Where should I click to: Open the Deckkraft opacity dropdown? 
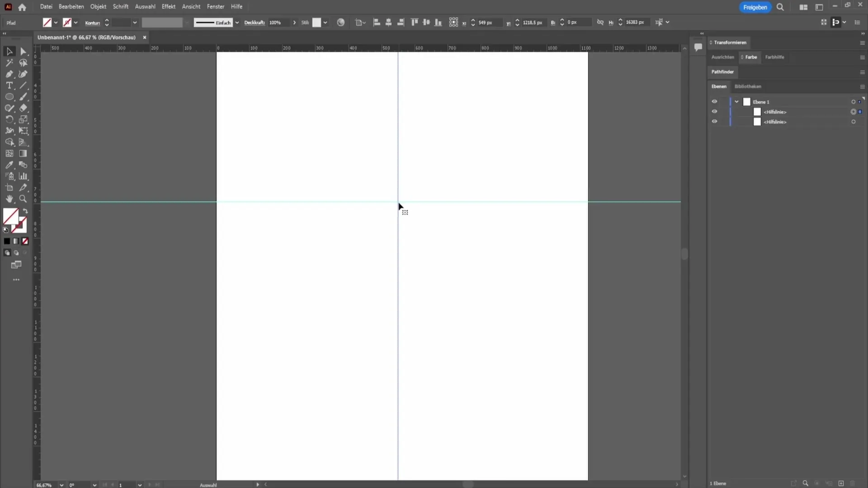click(x=294, y=22)
